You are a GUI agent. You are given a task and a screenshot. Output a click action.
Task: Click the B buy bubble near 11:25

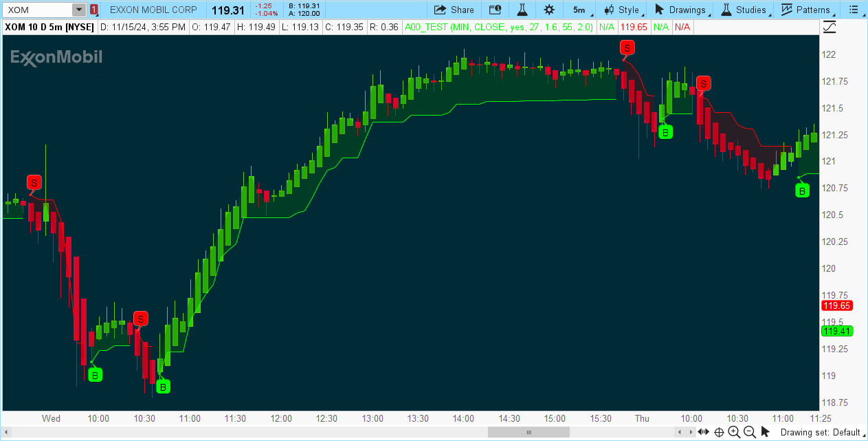tap(802, 190)
